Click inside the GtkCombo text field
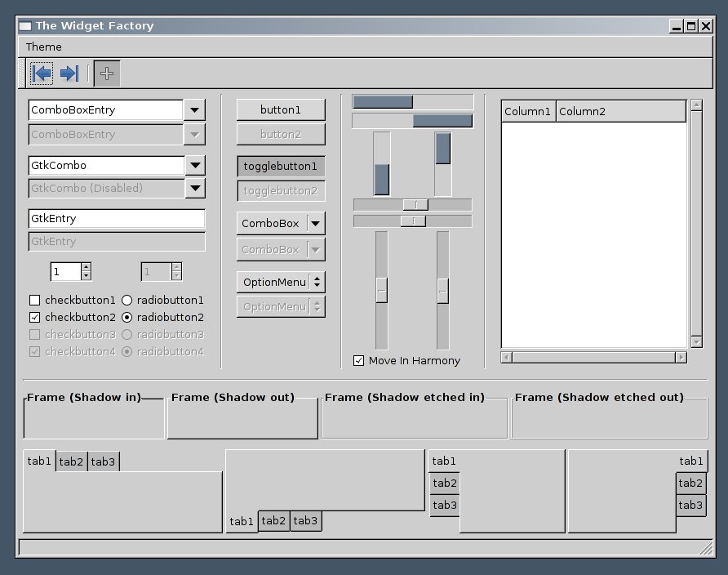Image resolution: width=728 pixels, height=575 pixels. click(x=107, y=165)
